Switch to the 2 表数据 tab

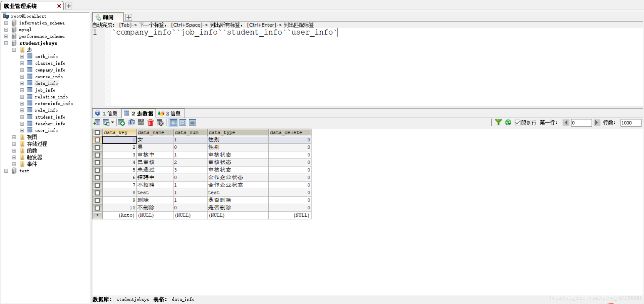(139, 114)
